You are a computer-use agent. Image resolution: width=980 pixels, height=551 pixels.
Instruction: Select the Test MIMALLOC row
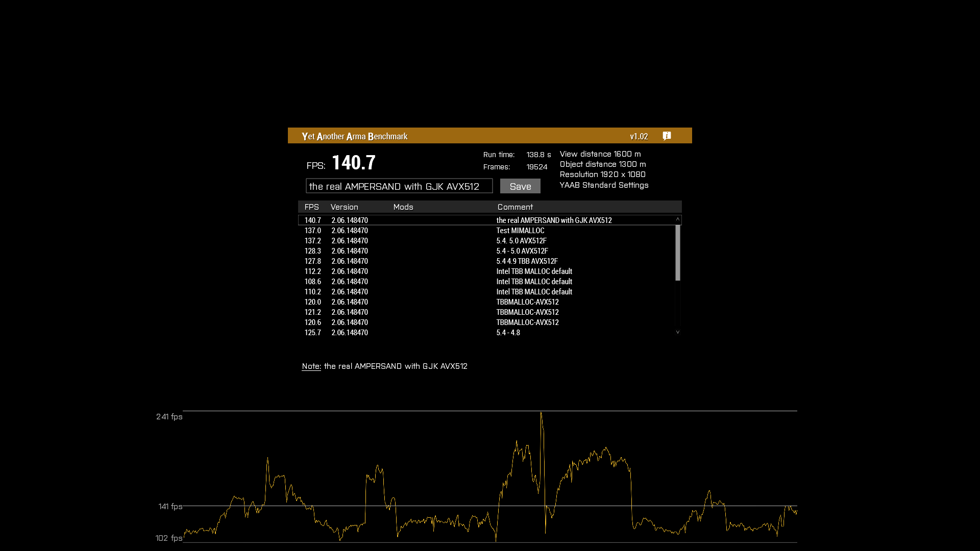486,231
